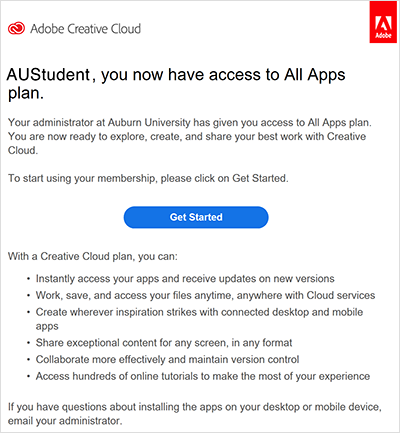This screenshot has width=400, height=433.
Task: Click the word 'plan.' under the heading
Action: (26, 93)
